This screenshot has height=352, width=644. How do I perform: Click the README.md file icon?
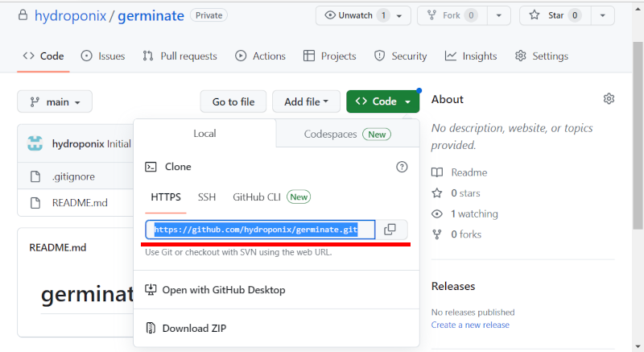pyautogui.click(x=35, y=203)
